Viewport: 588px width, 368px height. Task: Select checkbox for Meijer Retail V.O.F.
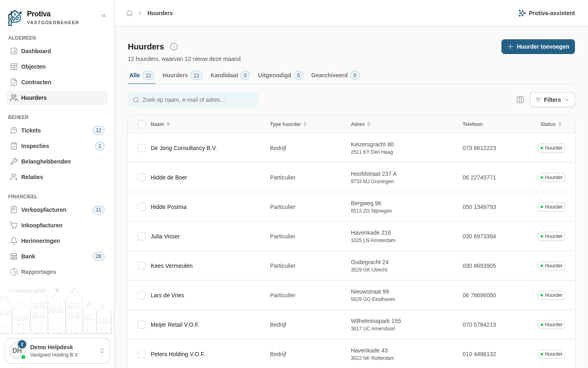coord(142,325)
